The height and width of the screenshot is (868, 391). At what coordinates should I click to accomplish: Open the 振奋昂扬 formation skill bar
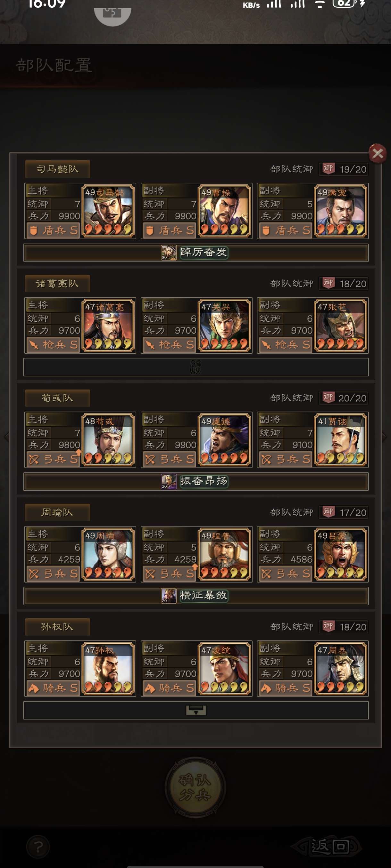[196, 481]
